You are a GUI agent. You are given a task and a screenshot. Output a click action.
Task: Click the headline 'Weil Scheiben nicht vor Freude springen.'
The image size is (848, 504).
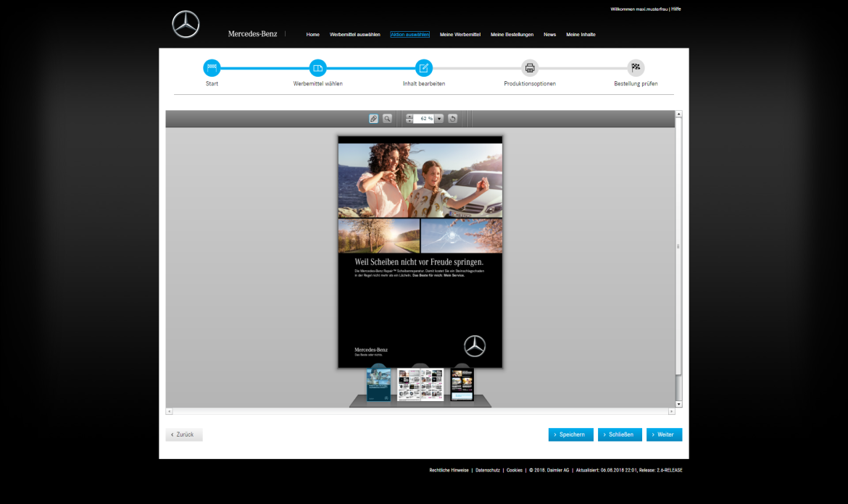(419, 262)
